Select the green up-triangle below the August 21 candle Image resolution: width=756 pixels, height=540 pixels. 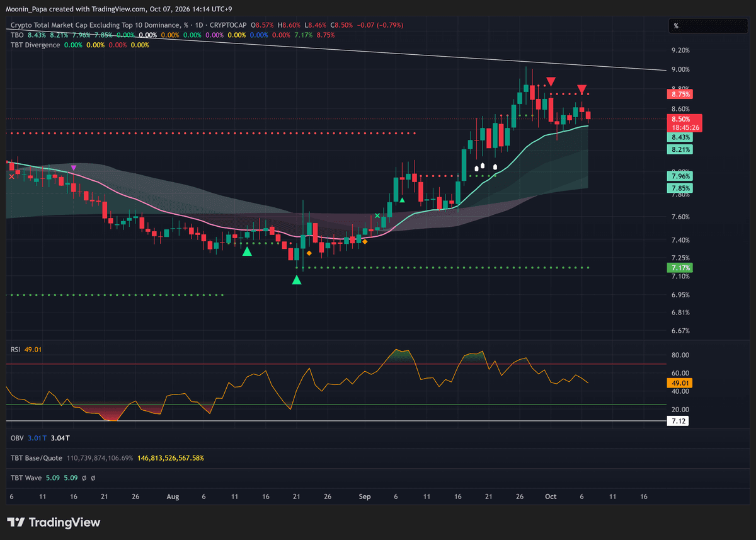(297, 279)
